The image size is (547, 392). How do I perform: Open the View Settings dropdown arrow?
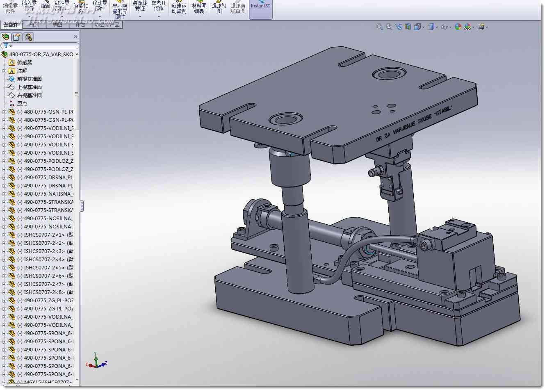[x=487, y=27]
